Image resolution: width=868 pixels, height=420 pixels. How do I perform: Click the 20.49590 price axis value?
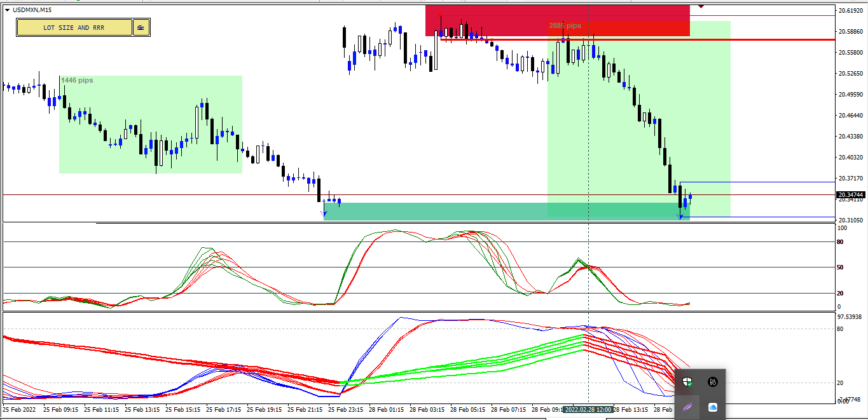point(851,95)
